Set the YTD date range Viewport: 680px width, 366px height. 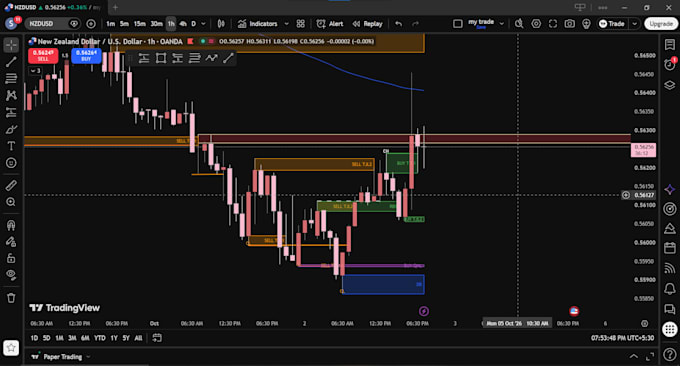point(100,338)
